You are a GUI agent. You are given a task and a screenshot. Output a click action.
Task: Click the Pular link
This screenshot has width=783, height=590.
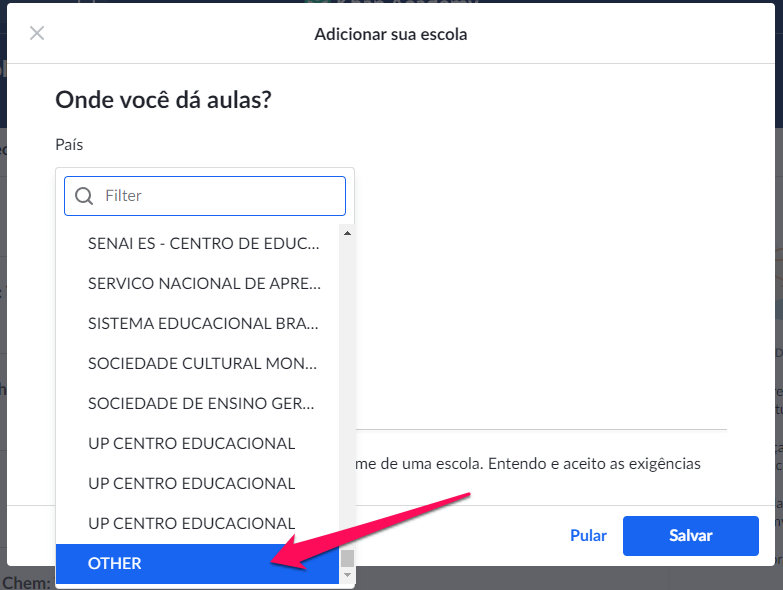pos(588,536)
